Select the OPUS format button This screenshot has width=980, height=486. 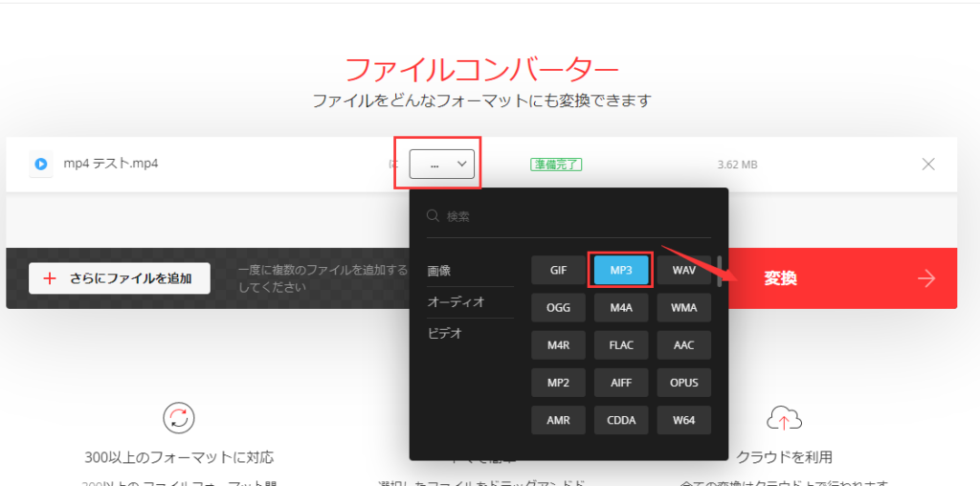[x=683, y=383]
